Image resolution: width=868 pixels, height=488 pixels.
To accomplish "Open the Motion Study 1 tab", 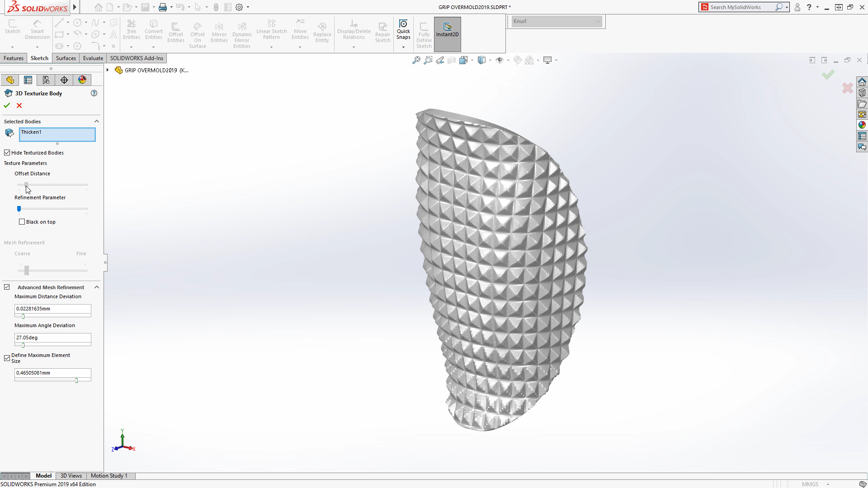I will 108,475.
